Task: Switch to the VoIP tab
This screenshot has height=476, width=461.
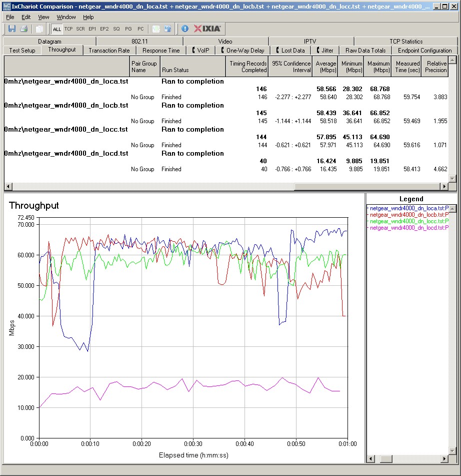Action: (x=201, y=51)
